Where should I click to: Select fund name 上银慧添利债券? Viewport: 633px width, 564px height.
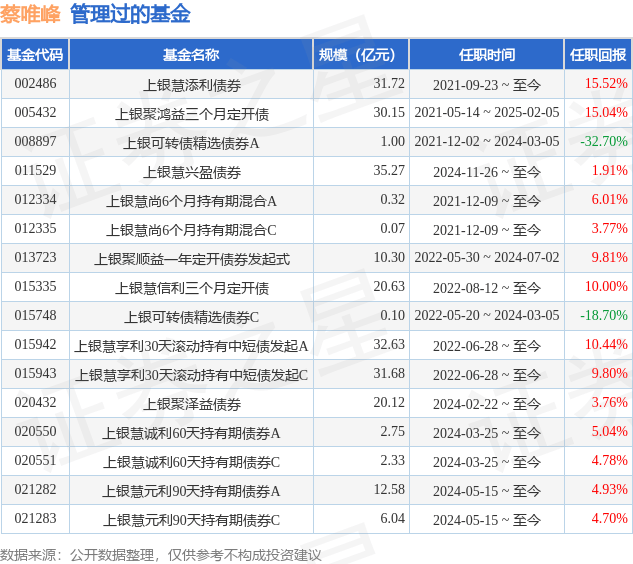(192, 85)
